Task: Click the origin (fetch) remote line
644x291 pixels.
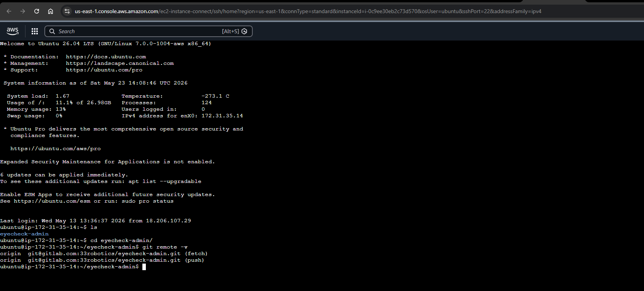Action: pyautogui.click(x=104, y=254)
